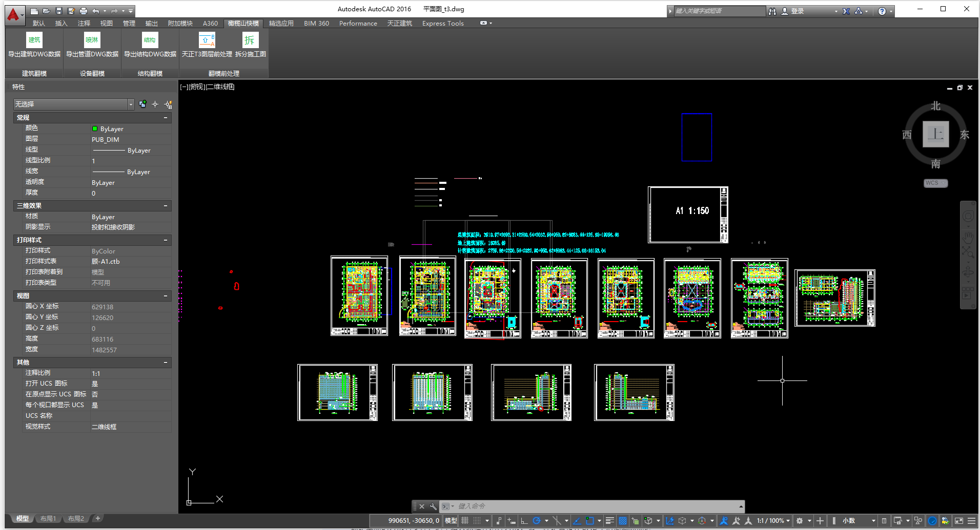Image resolution: width=980 pixels, height=530 pixels.
Task: Click the command line customize wrench icon
Action: click(433, 506)
